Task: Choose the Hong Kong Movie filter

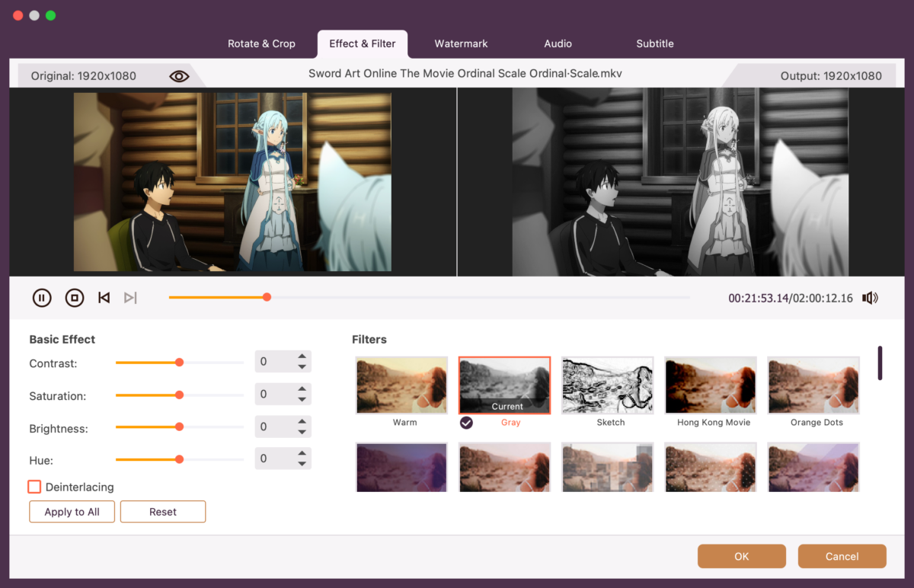Action: pos(711,385)
